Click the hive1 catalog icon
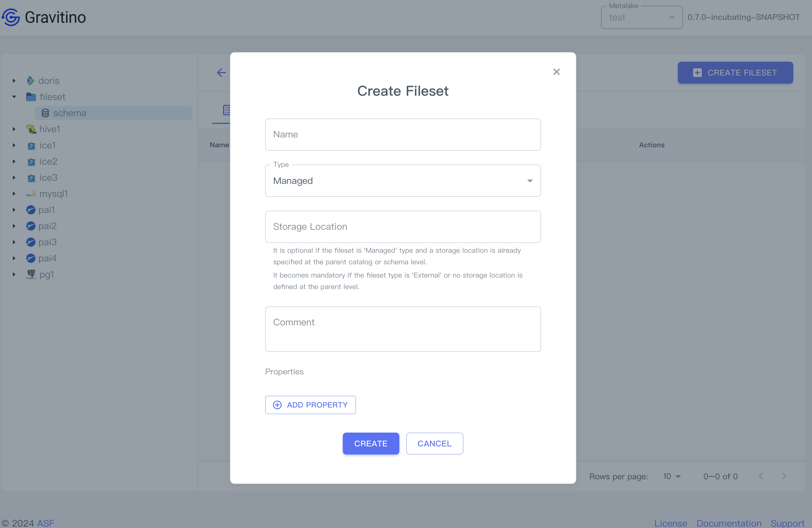This screenshot has height=528, width=812. (x=31, y=129)
